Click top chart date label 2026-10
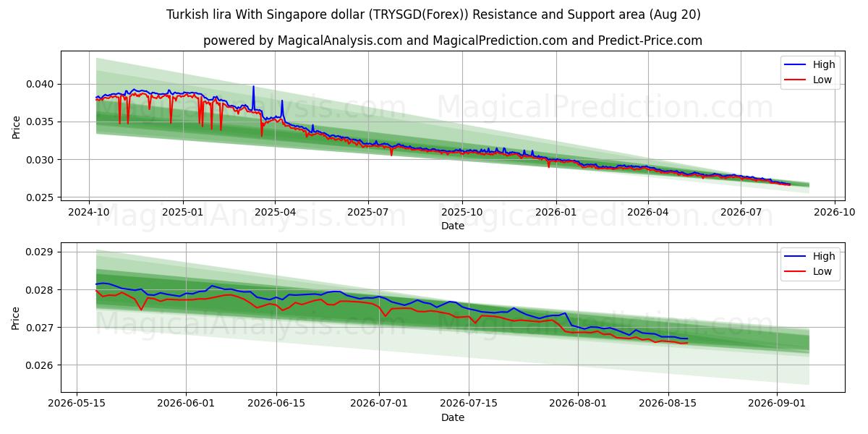The width and height of the screenshot is (868, 434). coord(835,213)
